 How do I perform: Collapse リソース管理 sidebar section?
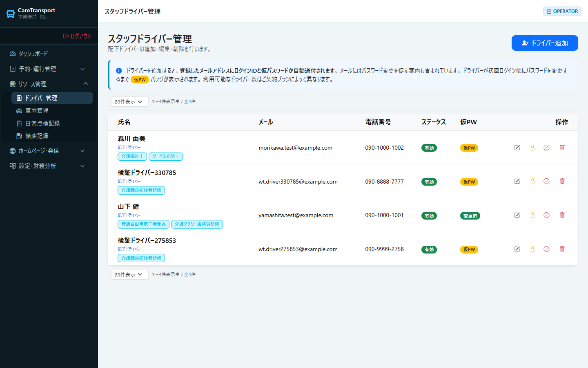click(49, 84)
